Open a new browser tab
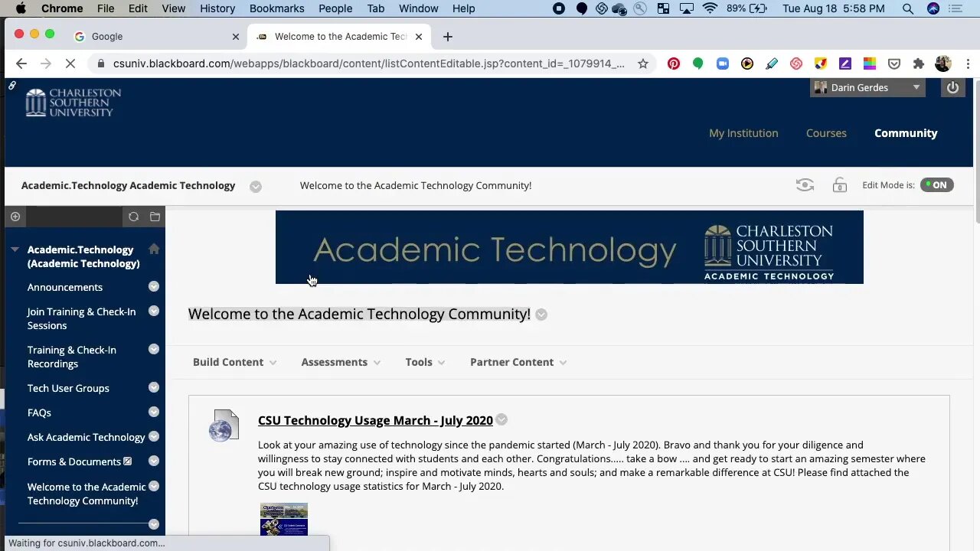Screen dimensions: 980x551 point(448,37)
